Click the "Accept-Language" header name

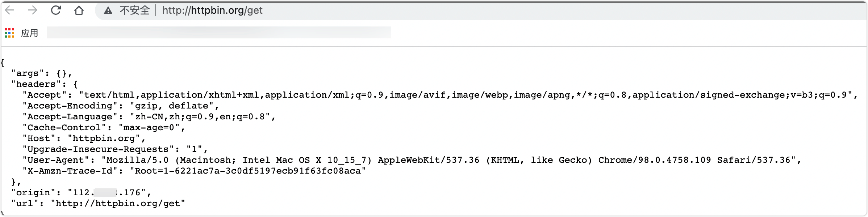[x=70, y=117]
